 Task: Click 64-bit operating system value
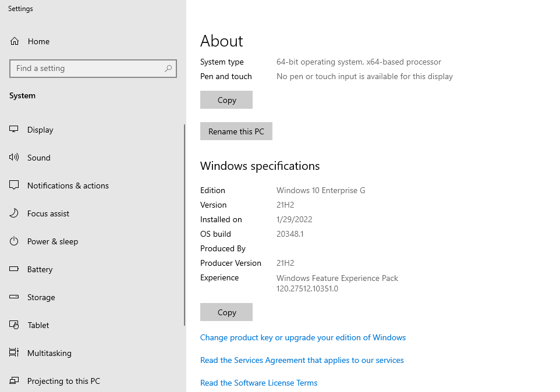(x=359, y=62)
